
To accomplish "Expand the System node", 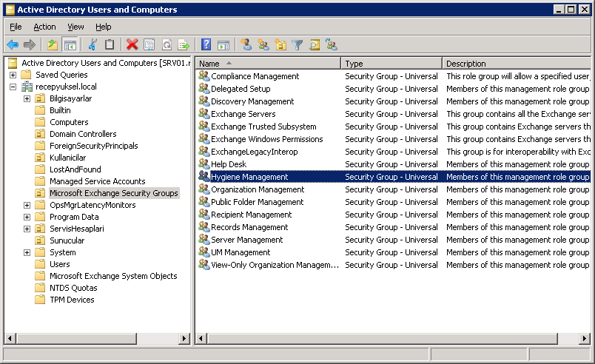I will point(27,252).
